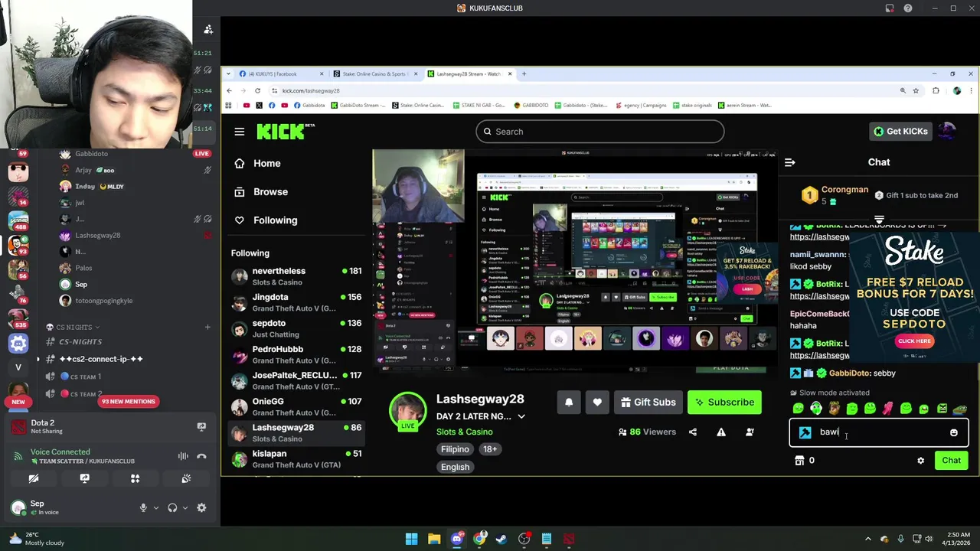This screenshot has width=980, height=551.
Task: Open chat identity badge icon in input
Action: tap(805, 432)
